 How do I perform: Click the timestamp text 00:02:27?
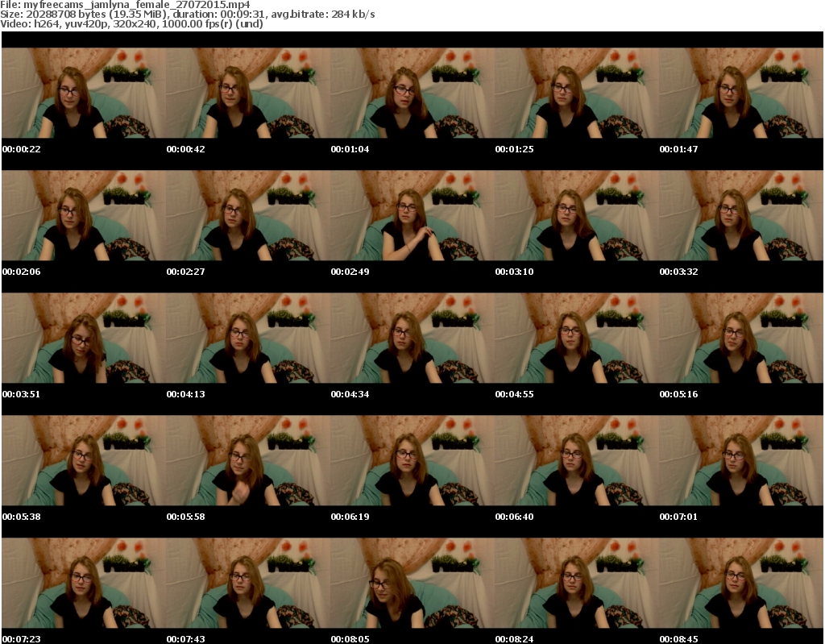point(186,272)
